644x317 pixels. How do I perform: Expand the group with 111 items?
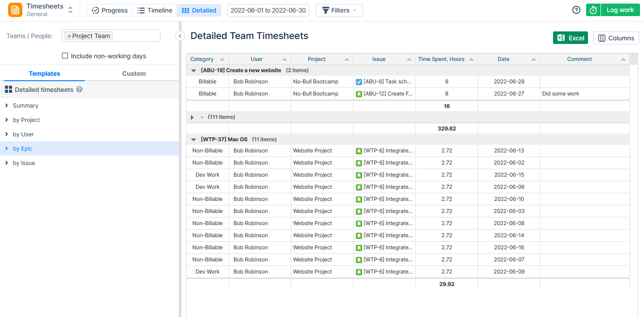point(192,117)
